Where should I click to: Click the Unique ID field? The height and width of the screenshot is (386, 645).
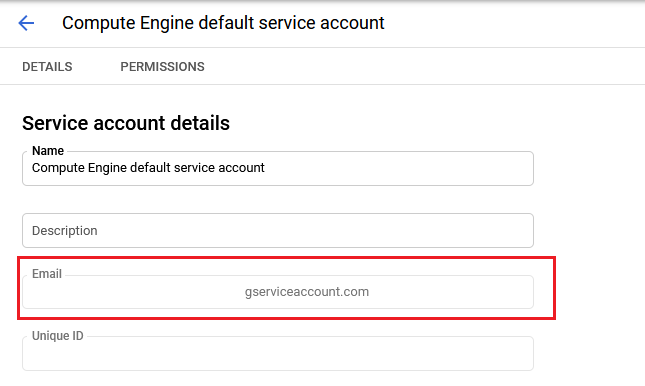click(278, 353)
